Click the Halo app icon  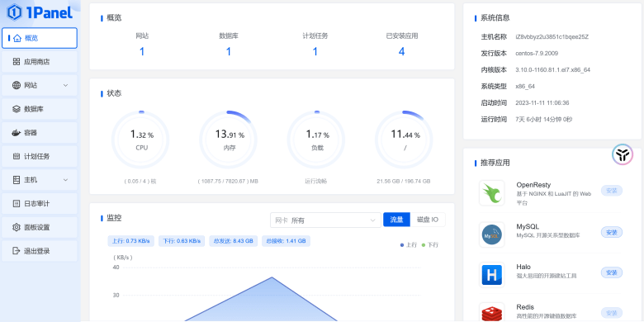(x=491, y=275)
